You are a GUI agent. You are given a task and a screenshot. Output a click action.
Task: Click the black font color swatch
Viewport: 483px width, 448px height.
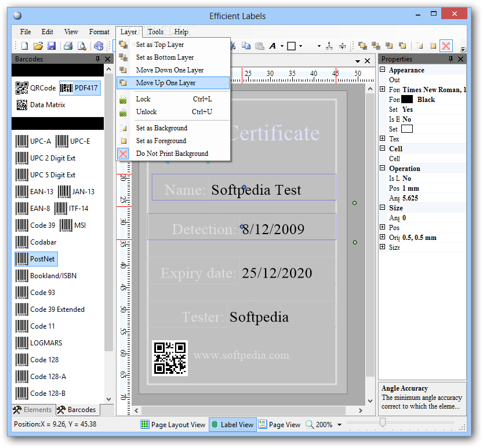coord(407,99)
